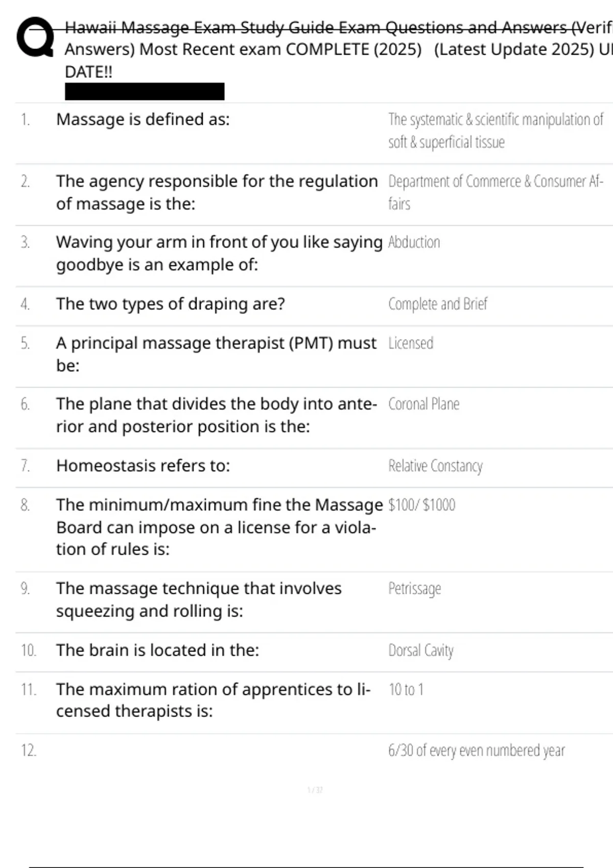Click the '6/30 of every even numbered year' answer
Screen dimensions: 613x868
tap(476, 751)
